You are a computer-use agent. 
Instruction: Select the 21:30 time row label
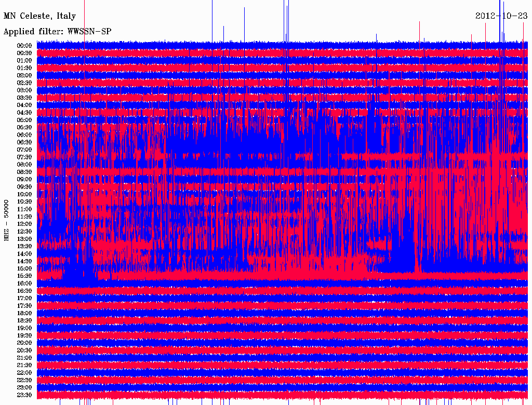24,366
